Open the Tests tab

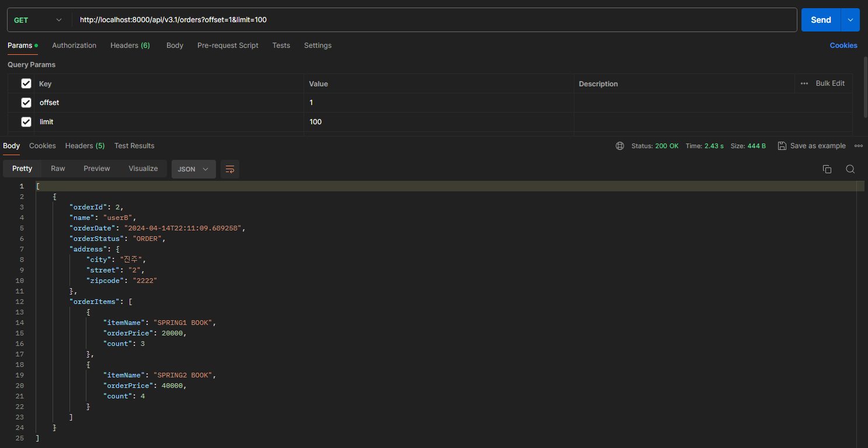pyautogui.click(x=281, y=45)
